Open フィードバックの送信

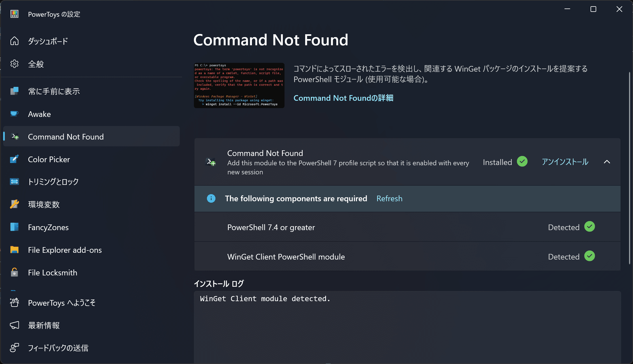(x=91, y=348)
